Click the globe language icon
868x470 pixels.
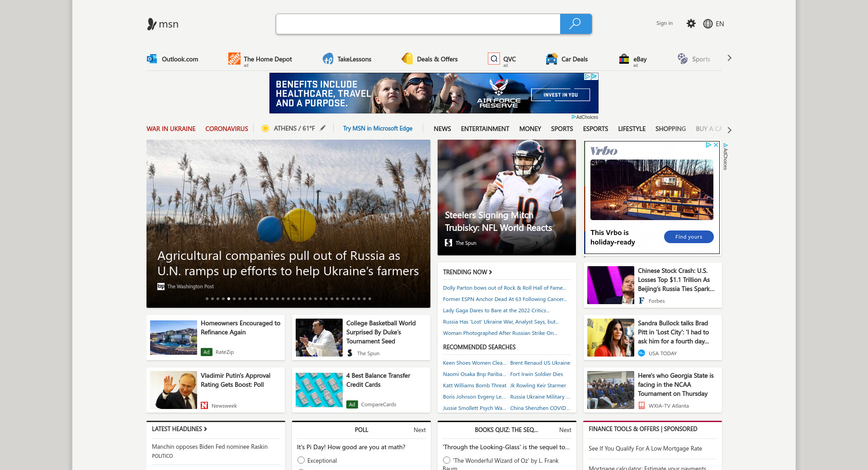[x=708, y=24]
